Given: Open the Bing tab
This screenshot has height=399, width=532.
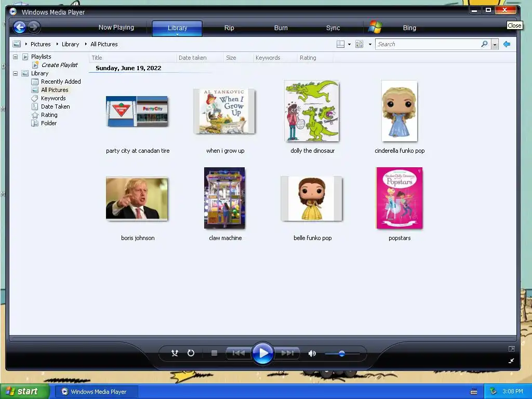Looking at the screenshot, I should point(409,28).
